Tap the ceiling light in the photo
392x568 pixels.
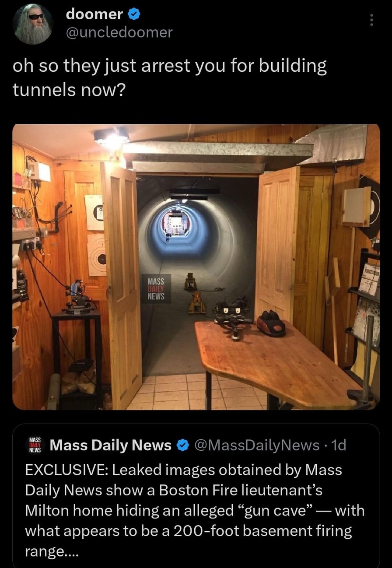click(x=111, y=137)
